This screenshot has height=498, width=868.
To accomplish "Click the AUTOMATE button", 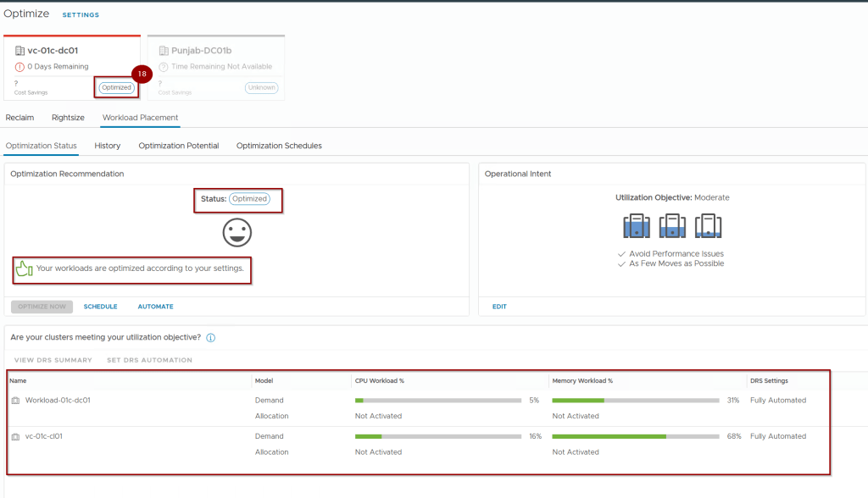I will [x=155, y=307].
